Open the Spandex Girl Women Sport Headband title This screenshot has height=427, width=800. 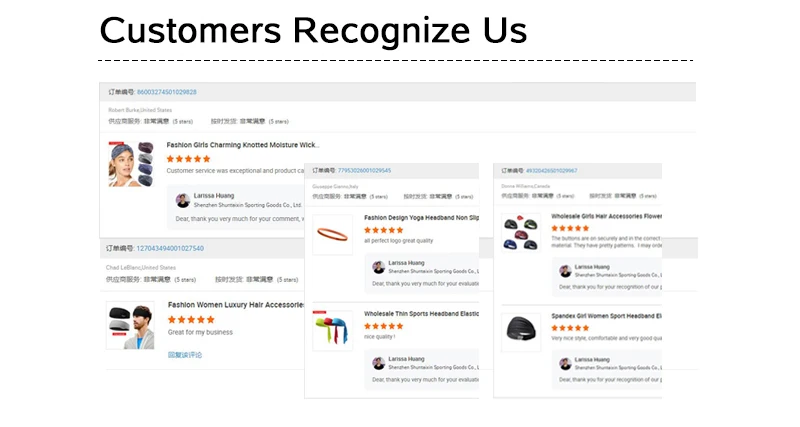(x=606, y=316)
